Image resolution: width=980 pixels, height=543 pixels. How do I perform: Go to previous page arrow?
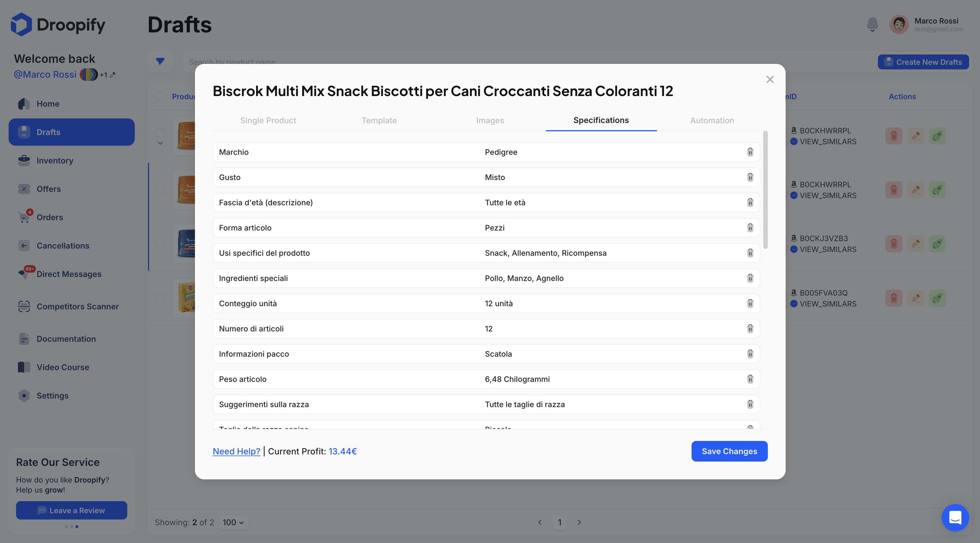(x=540, y=522)
